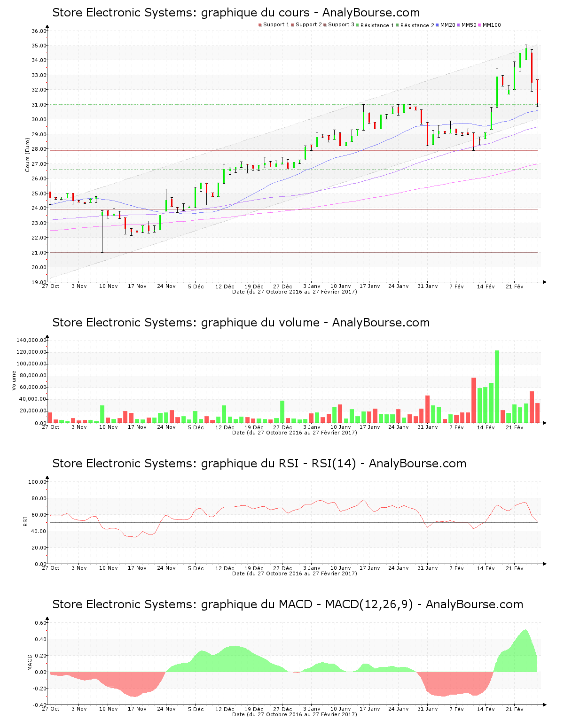Click '5 Déc' date on MACD chart axis
Screen dimensions: 564x728
click(x=196, y=709)
